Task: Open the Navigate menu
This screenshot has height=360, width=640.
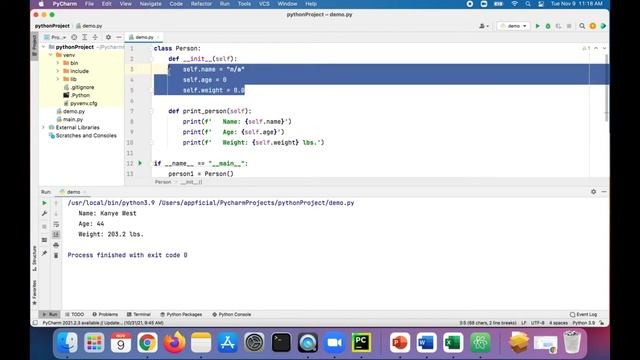Action: [x=151, y=4]
